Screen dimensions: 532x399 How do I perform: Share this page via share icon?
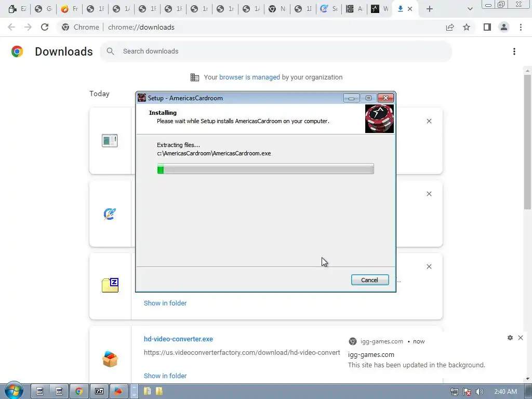click(450, 27)
